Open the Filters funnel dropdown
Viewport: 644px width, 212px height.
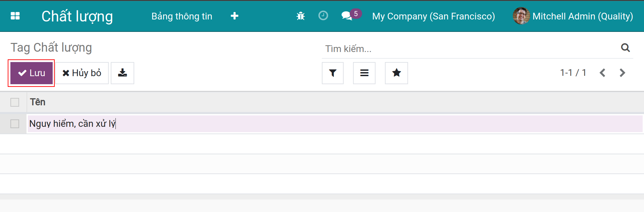(x=333, y=73)
